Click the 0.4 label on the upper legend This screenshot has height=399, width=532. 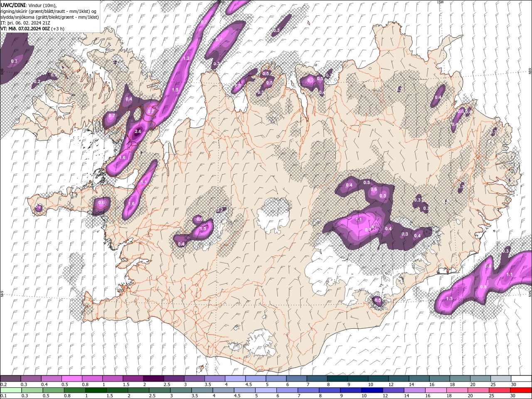click(x=44, y=384)
